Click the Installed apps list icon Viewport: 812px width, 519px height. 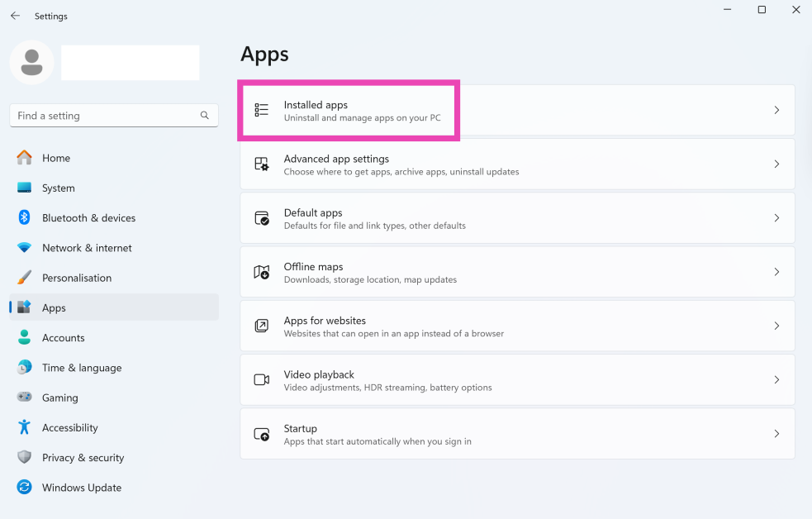[262, 110]
